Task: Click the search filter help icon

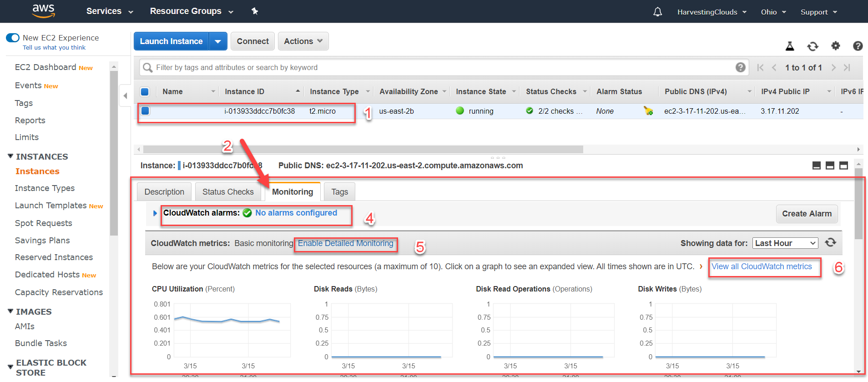Action: pyautogui.click(x=741, y=67)
